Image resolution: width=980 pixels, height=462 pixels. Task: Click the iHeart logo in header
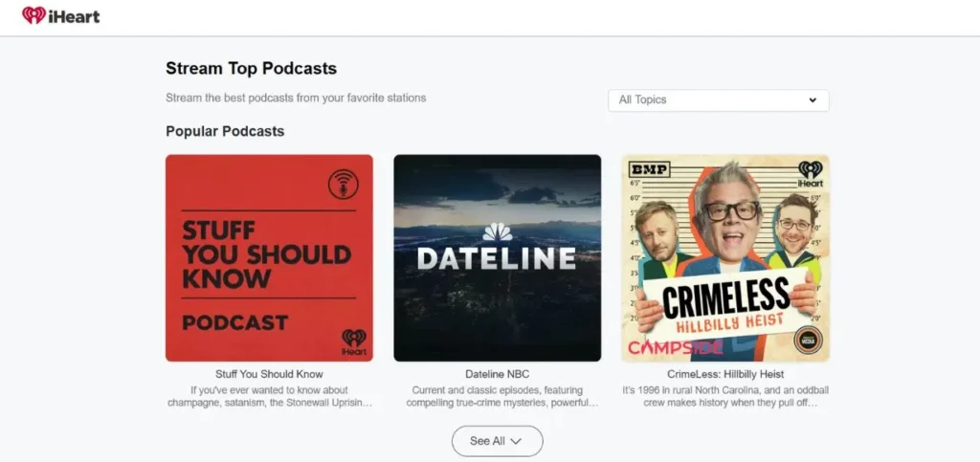(x=60, y=15)
